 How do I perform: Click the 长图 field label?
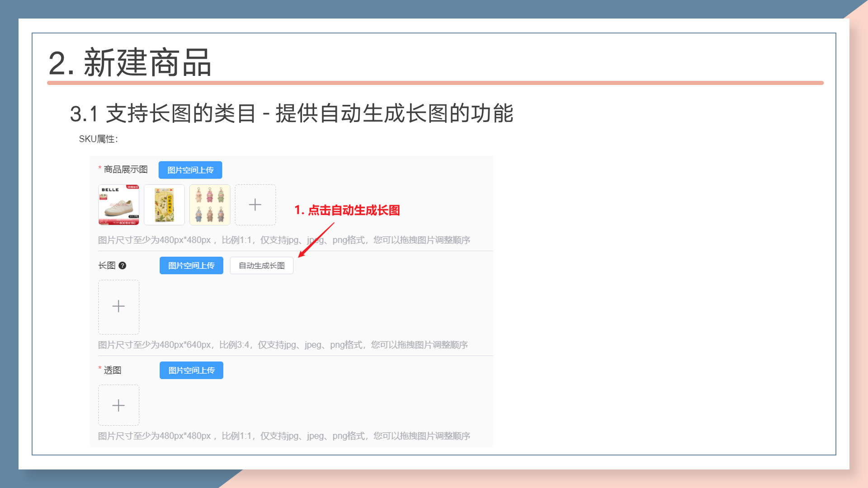pyautogui.click(x=107, y=265)
